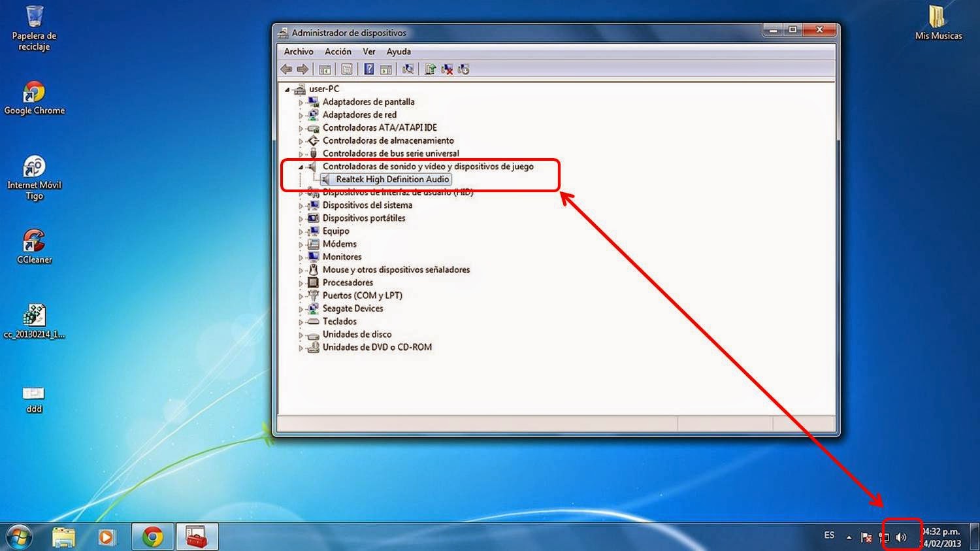Image resolution: width=980 pixels, height=551 pixels.
Task: Click the Update driver software icon
Action: (430, 68)
